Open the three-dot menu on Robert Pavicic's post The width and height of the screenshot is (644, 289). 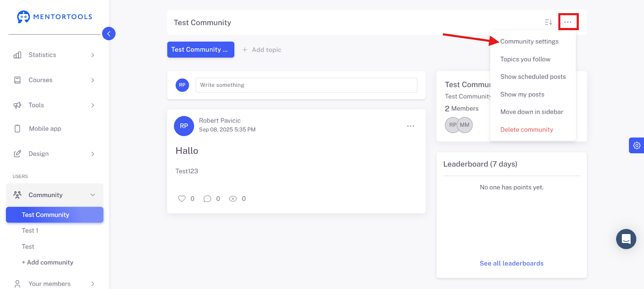pyautogui.click(x=411, y=126)
